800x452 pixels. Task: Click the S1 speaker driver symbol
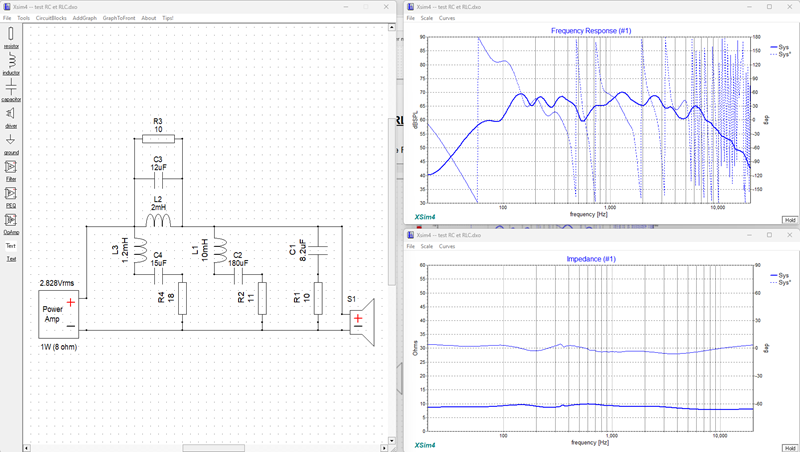pos(362,323)
